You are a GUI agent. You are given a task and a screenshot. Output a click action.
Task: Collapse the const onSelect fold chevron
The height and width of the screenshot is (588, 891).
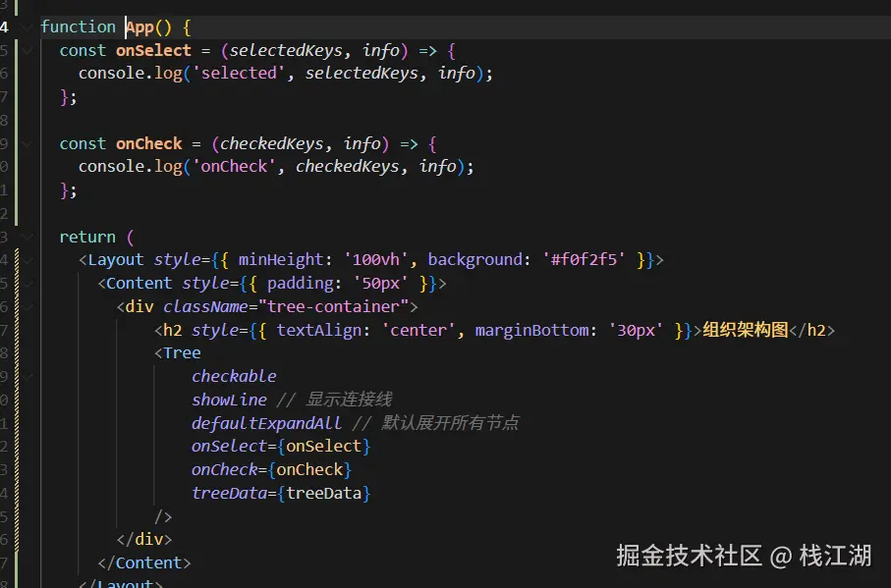pyautogui.click(x=27, y=50)
